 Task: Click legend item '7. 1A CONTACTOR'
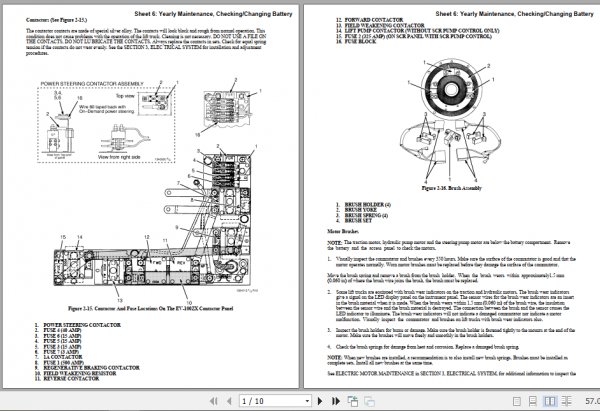coord(59,357)
